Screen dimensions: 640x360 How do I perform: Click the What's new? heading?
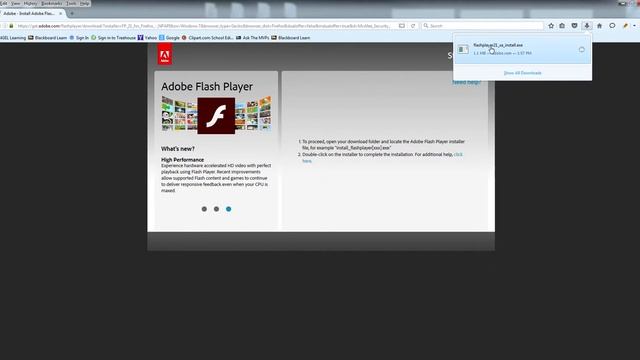click(x=178, y=149)
